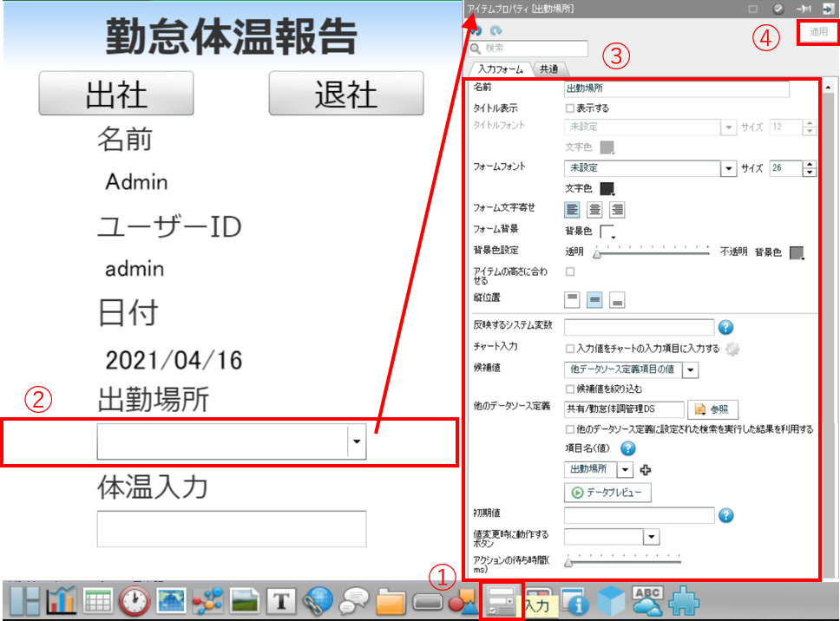Click the plus icon beside 項目名 dropdown

pos(645,469)
